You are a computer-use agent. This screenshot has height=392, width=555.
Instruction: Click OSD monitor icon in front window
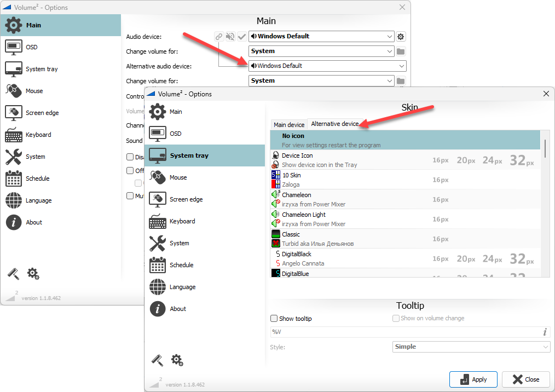click(x=158, y=134)
